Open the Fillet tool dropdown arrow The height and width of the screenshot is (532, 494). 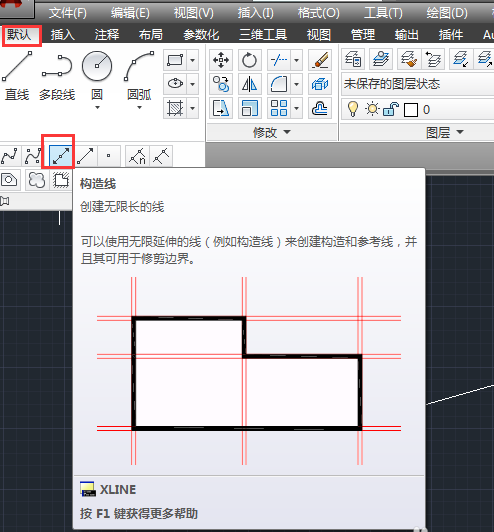pos(297,84)
